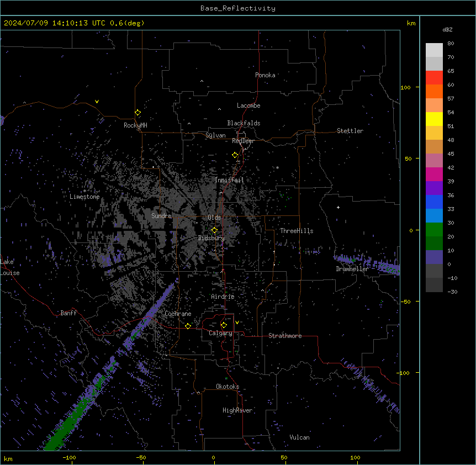Screen dimensions: 476x465
Task: Click the white asterisk above Limestone
Action: [84, 191]
